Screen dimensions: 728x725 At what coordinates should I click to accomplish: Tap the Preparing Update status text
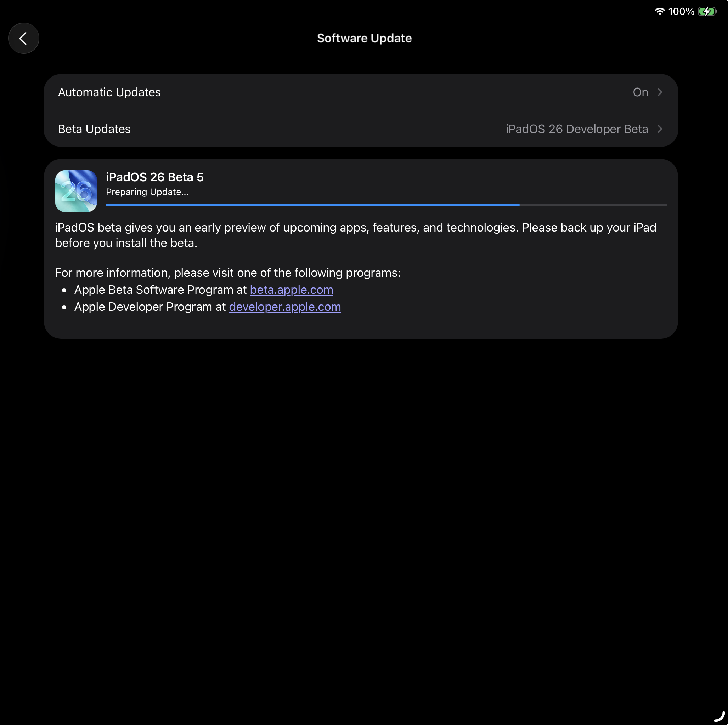pyautogui.click(x=147, y=192)
